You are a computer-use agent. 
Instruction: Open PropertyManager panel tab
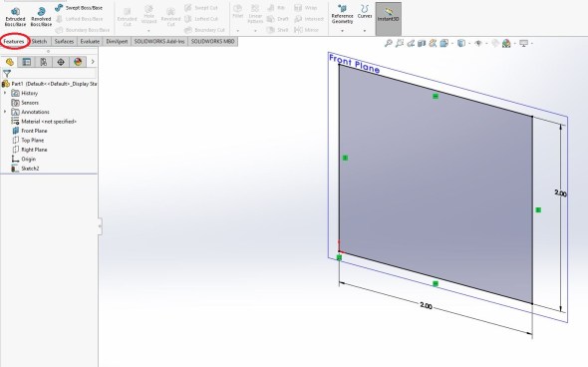point(26,62)
